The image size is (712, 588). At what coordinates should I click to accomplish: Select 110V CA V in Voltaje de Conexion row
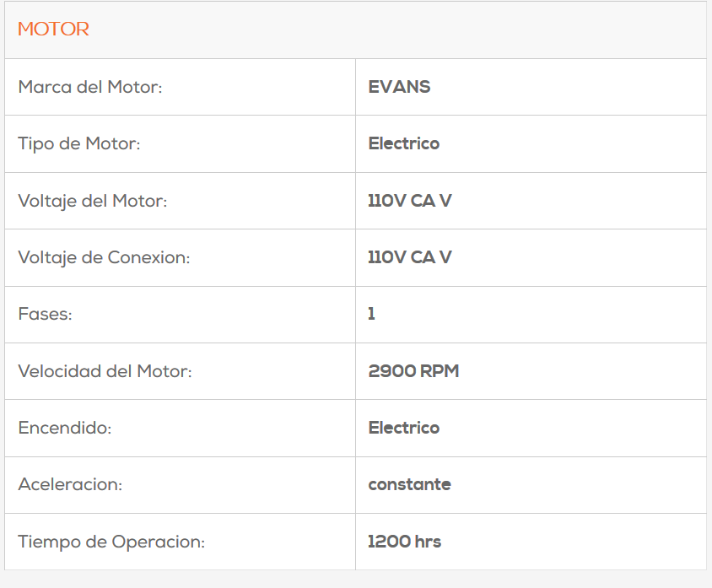pos(409,258)
